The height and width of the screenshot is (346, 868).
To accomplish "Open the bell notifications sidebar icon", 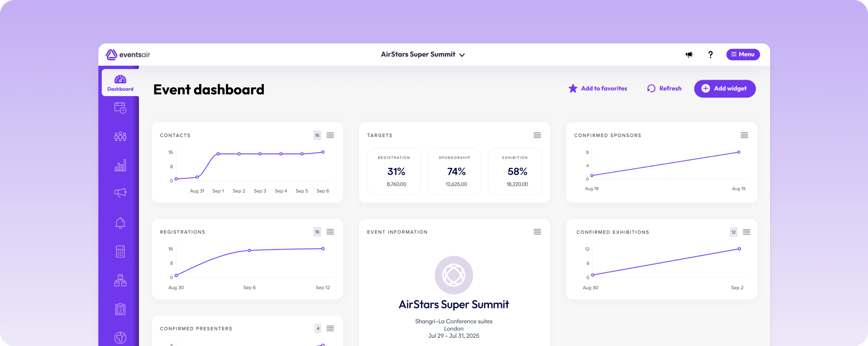I will click(x=120, y=223).
